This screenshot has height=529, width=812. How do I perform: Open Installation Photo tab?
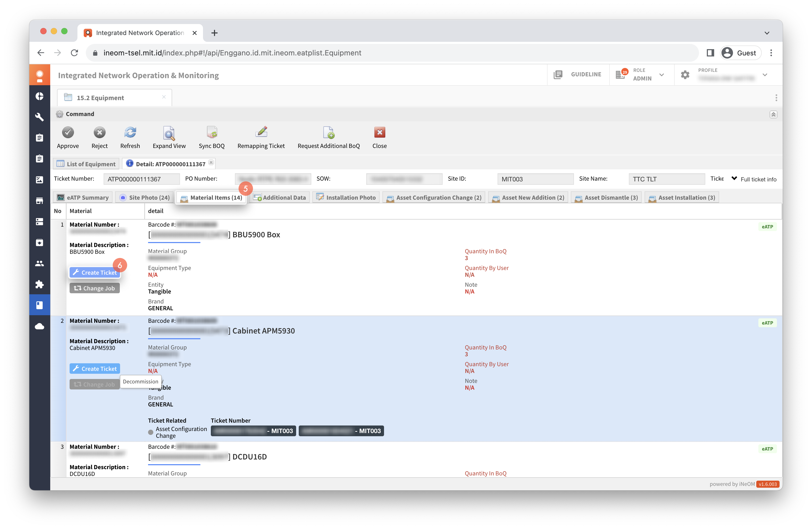pos(346,197)
